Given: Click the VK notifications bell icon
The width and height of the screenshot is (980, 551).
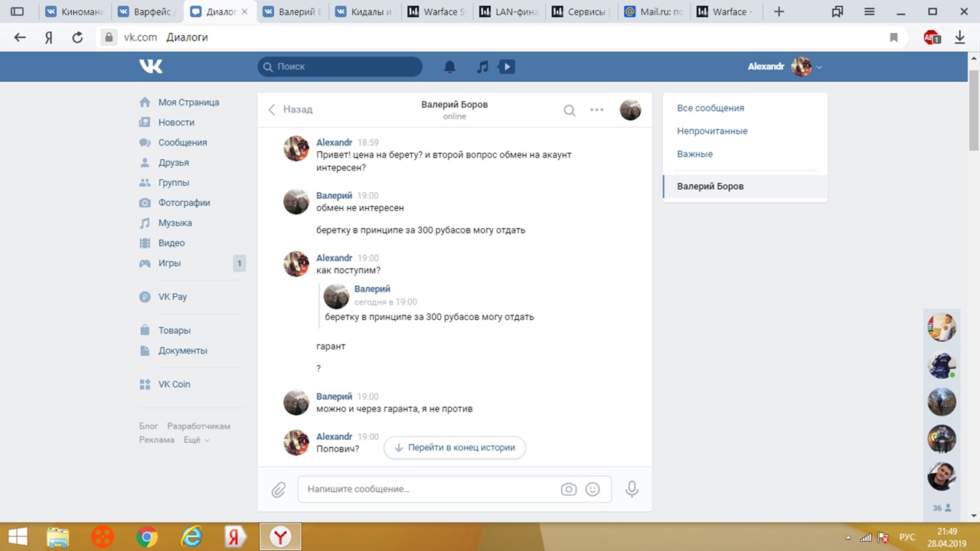Looking at the screenshot, I should pyautogui.click(x=450, y=67).
